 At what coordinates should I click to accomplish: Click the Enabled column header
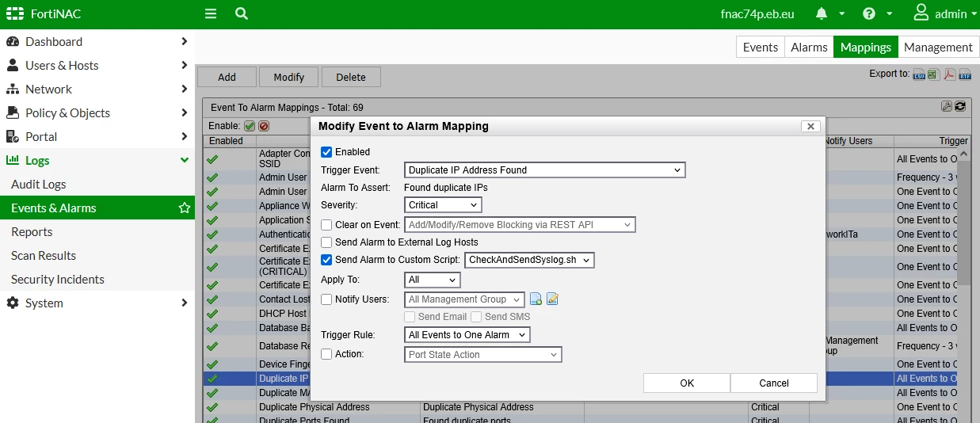pyautogui.click(x=227, y=141)
